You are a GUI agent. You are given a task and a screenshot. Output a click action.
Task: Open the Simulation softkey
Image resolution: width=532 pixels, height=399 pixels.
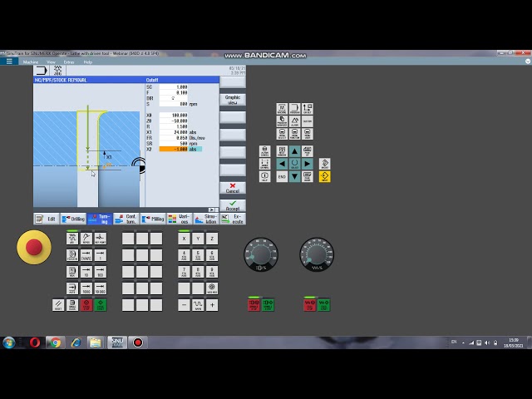coord(206,219)
